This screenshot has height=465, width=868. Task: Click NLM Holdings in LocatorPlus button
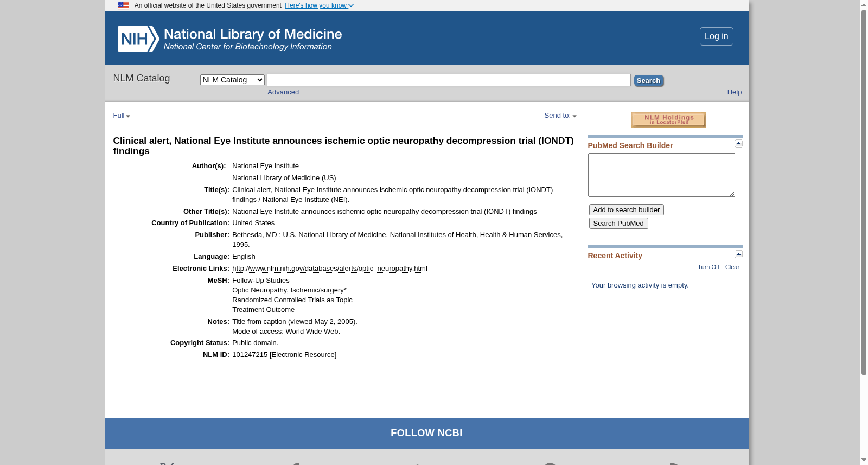pyautogui.click(x=668, y=119)
